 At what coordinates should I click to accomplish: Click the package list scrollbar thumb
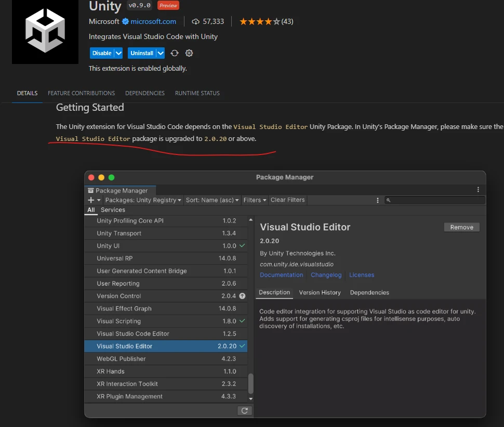[x=251, y=384]
